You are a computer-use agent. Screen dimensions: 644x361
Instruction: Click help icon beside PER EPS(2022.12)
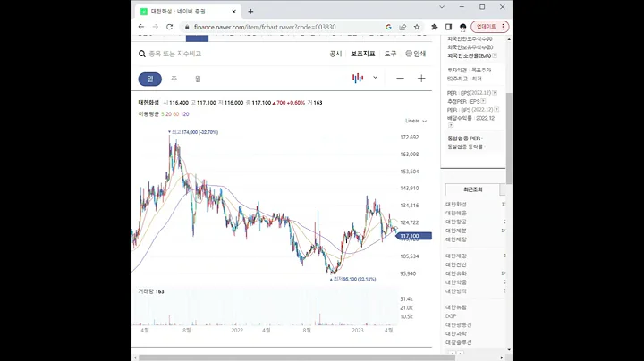click(495, 93)
